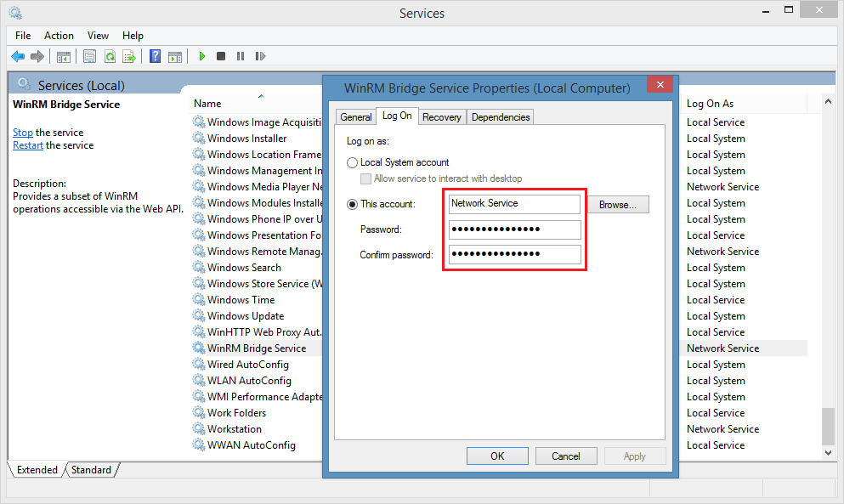Open the Properties toolbar icon
This screenshot has width=844, height=504.
90,57
